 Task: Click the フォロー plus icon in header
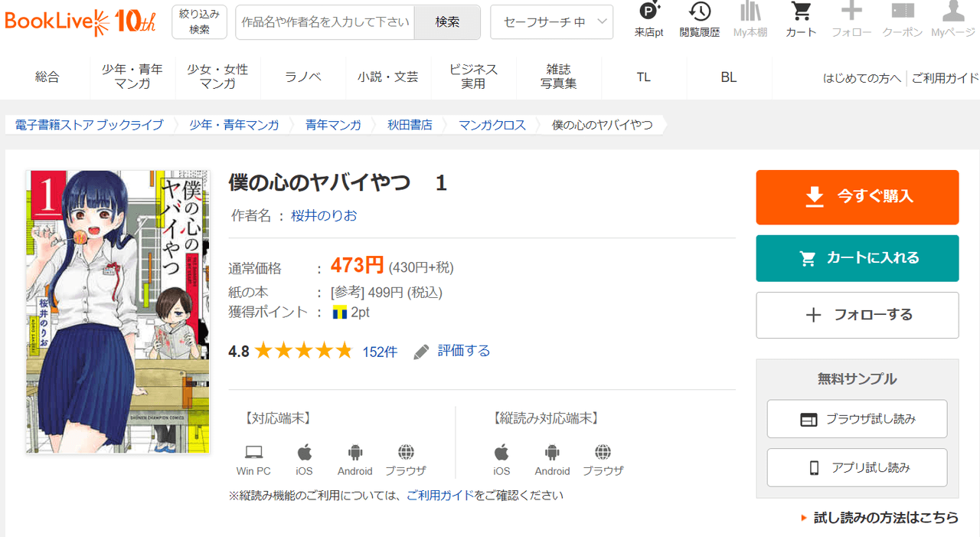click(x=851, y=12)
